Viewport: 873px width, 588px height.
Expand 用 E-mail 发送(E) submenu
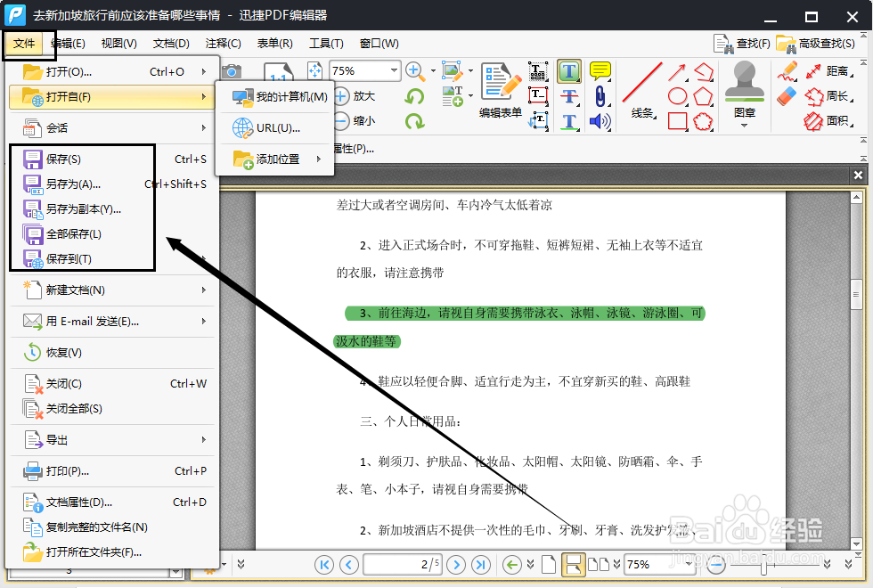click(x=204, y=321)
